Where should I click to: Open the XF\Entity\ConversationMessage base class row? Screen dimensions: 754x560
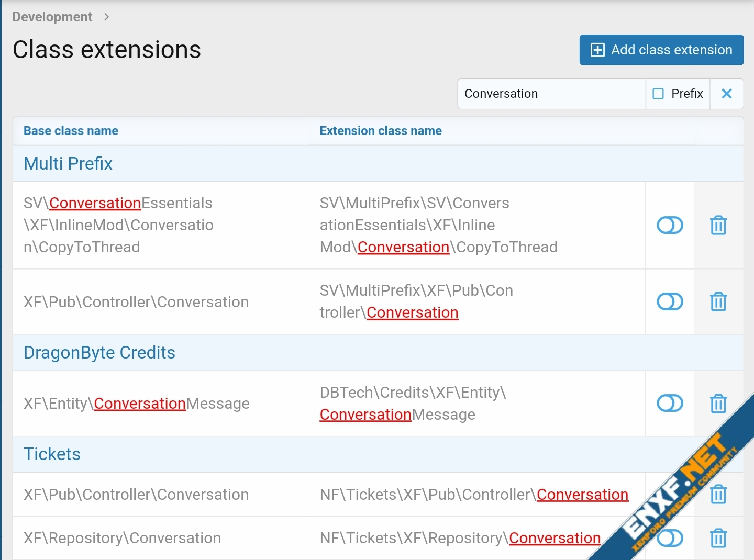(x=137, y=404)
